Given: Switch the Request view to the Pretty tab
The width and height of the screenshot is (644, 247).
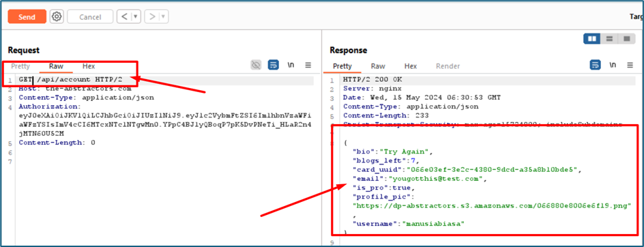Looking at the screenshot, I should pos(20,66).
